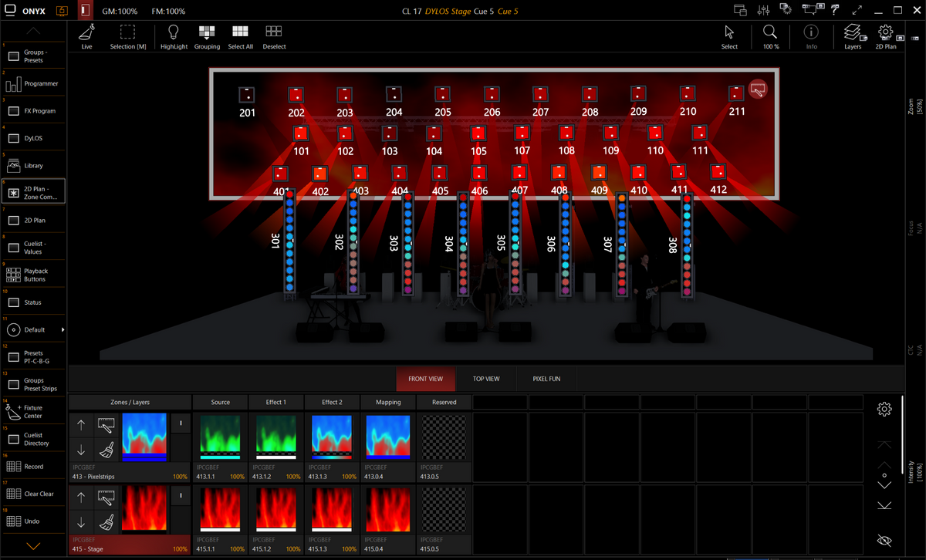Click the HighLight lightbulb icon
The height and width of the screenshot is (560, 926).
pyautogui.click(x=174, y=32)
